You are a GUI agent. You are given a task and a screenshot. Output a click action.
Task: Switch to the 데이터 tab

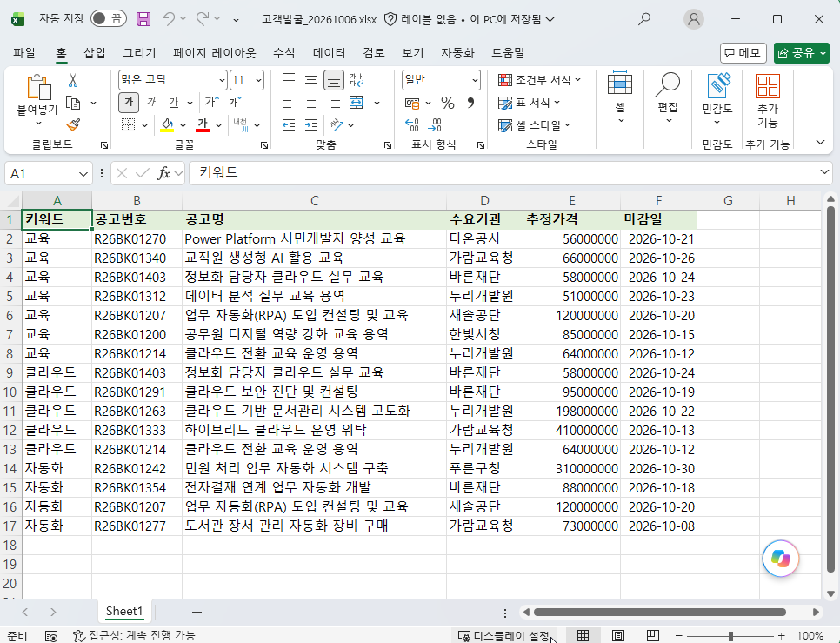click(329, 52)
